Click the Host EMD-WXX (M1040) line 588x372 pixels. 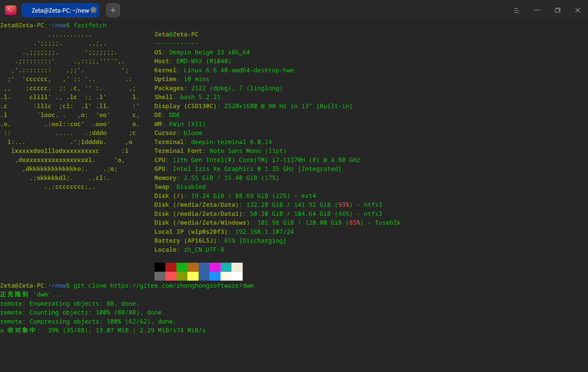click(193, 61)
